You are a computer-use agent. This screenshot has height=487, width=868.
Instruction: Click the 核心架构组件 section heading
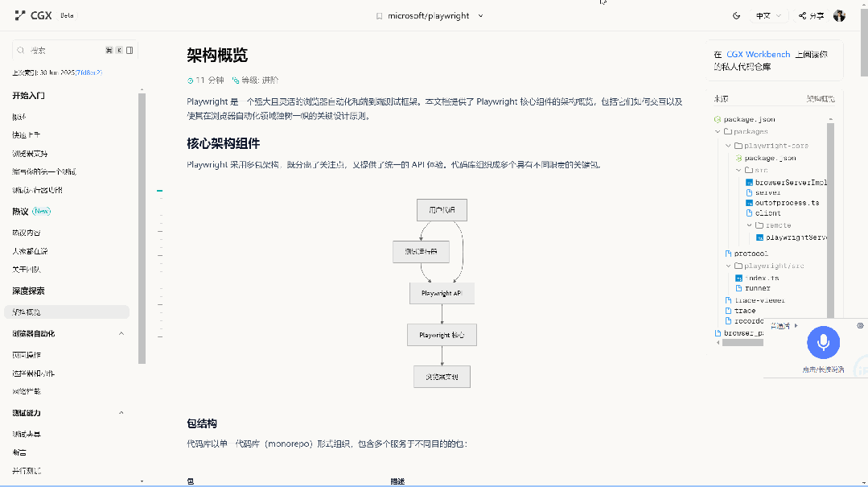pyautogui.click(x=223, y=143)
